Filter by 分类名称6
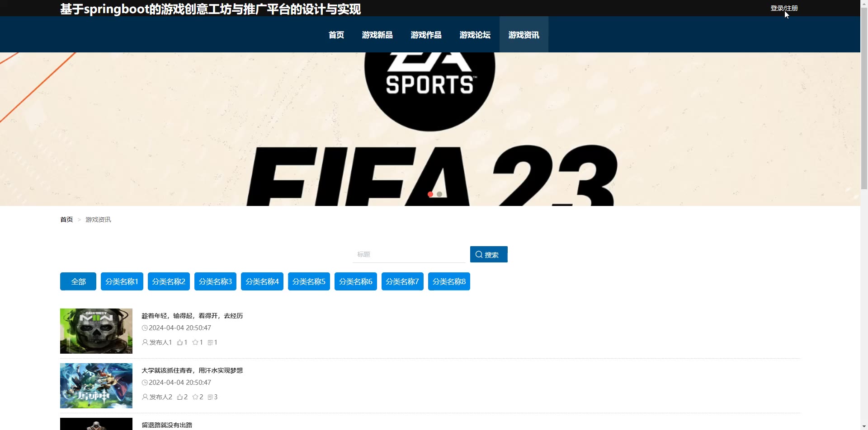 (356, 281)
